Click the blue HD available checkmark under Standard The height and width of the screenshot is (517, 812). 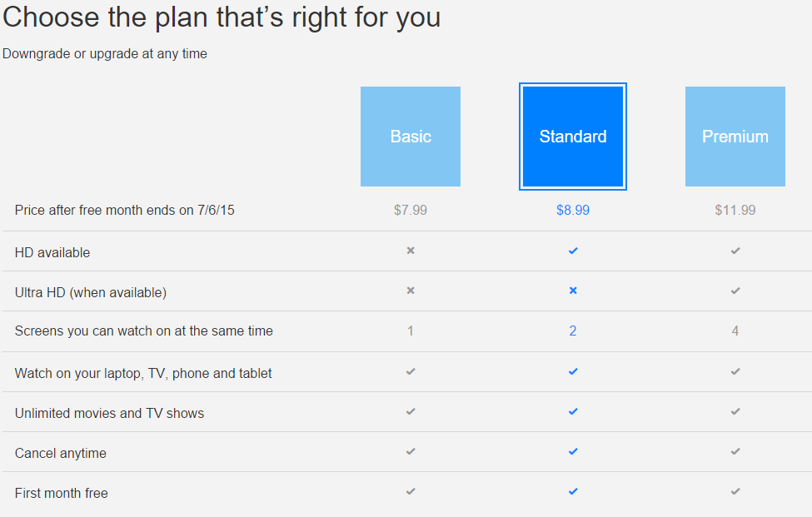point(573,251)
